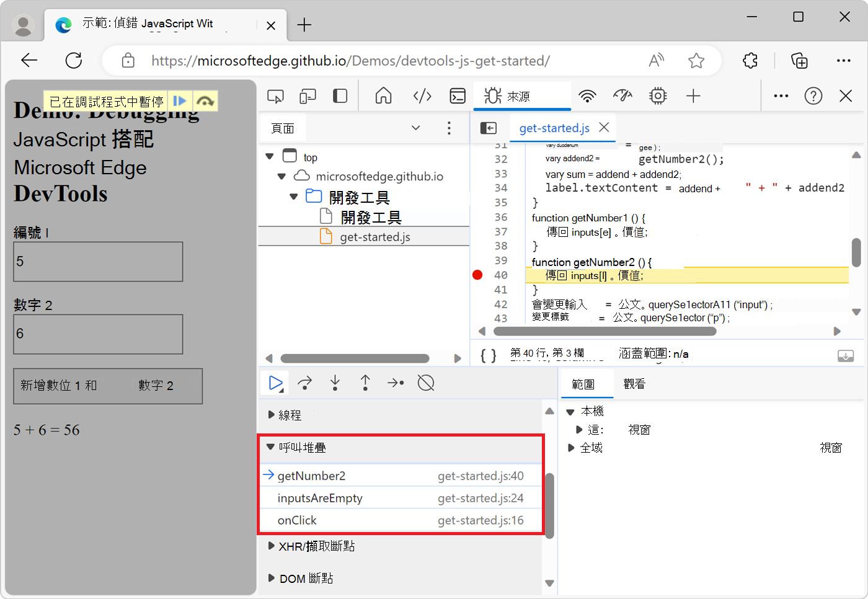
Task: Select inputsAreEmpty call stack frame
Action: tap(401, 498)
